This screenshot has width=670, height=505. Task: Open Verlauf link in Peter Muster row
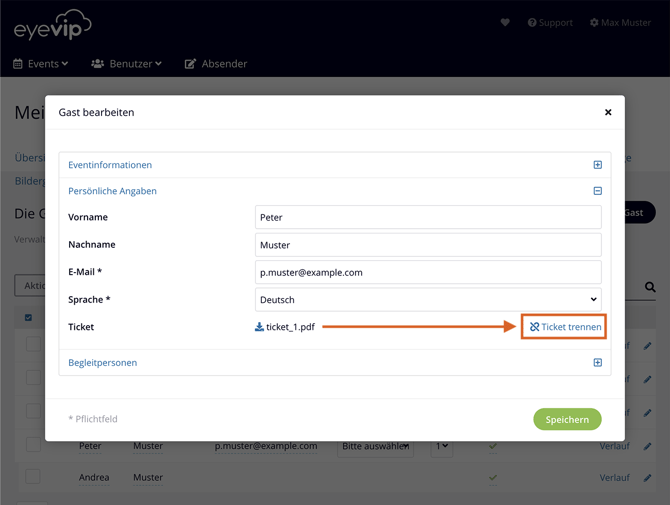614,446
